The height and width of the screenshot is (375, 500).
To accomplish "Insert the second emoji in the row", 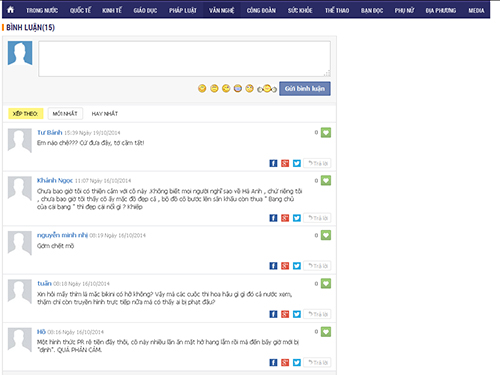I will [x=214, y=88].
